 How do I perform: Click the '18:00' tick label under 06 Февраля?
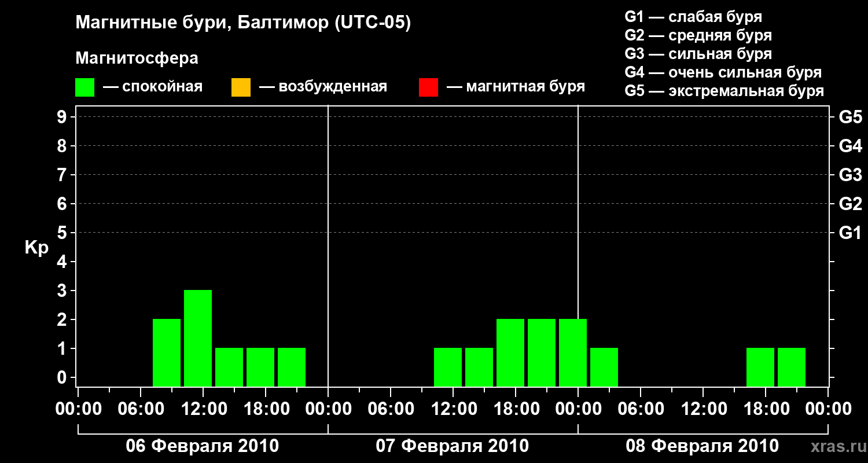tap(266, 409)
